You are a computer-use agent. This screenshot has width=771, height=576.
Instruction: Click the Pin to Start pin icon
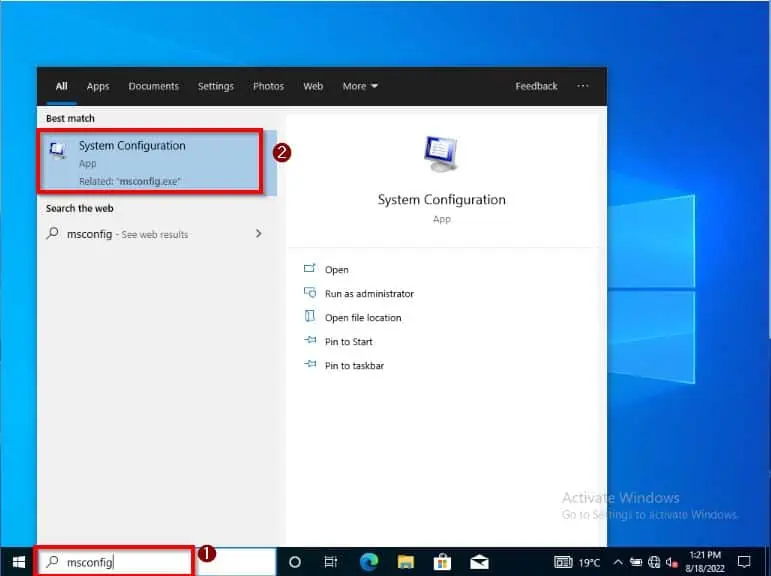[310, 340]
